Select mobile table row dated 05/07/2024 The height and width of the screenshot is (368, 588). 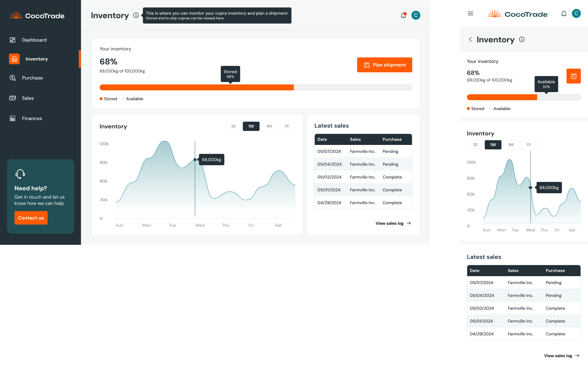(524, 283)
